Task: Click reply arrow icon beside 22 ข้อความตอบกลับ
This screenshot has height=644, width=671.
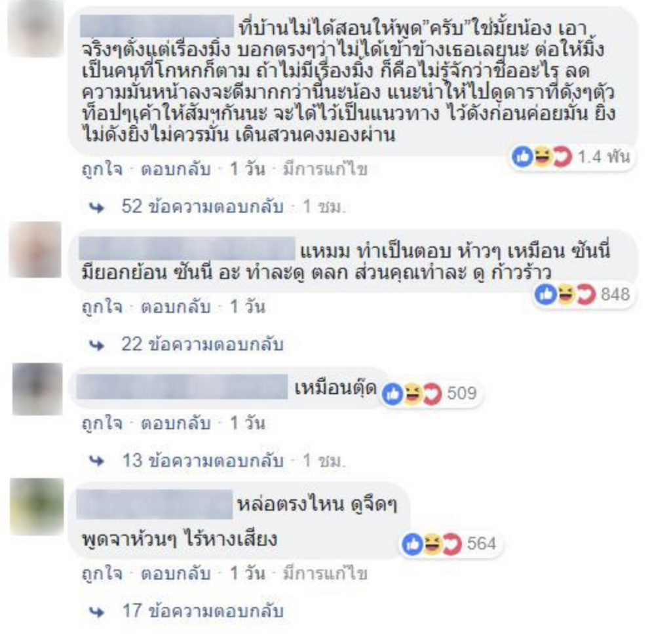Action: [97, 345]
